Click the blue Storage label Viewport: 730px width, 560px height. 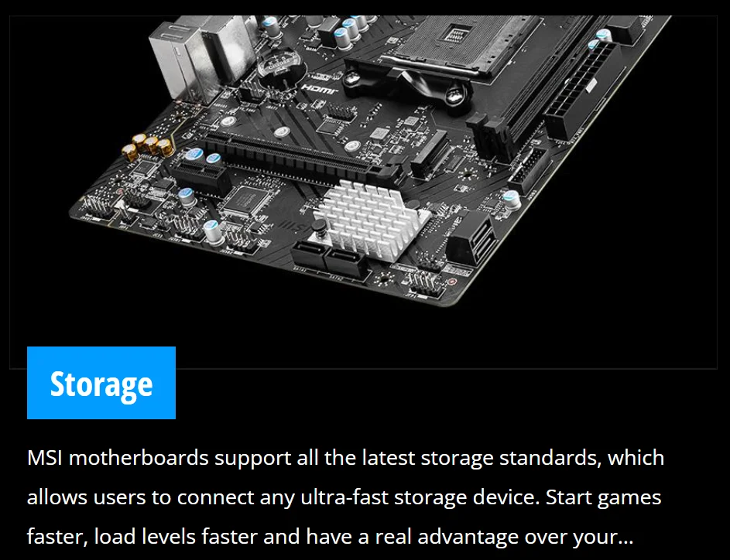click(101, 383)
